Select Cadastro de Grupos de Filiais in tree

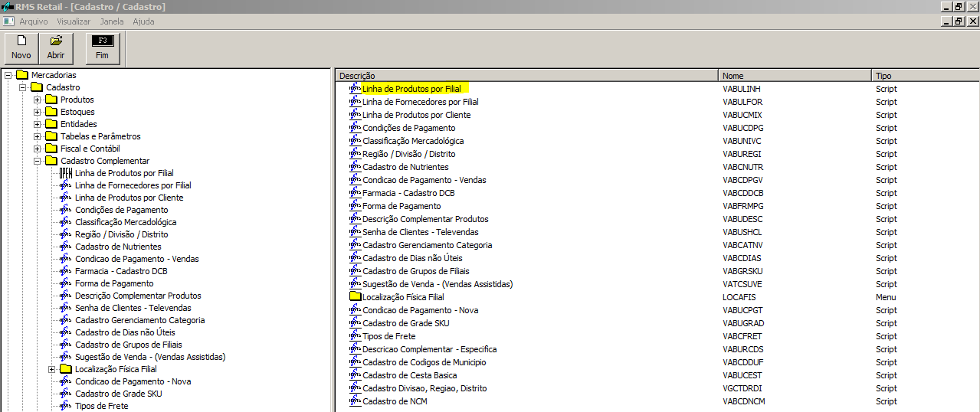(x=128, y=345)
